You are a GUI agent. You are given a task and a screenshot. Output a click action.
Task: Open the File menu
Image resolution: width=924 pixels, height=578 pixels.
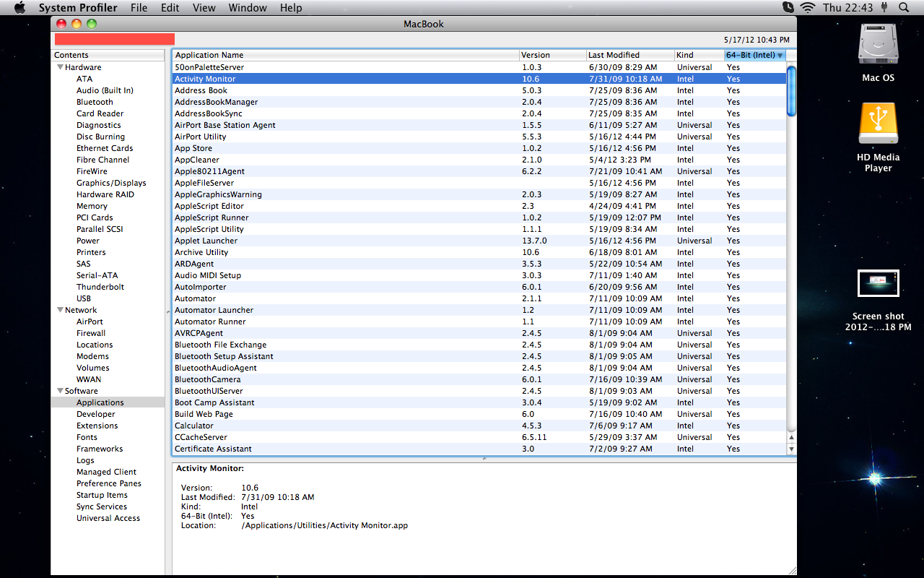pos(139,7)
